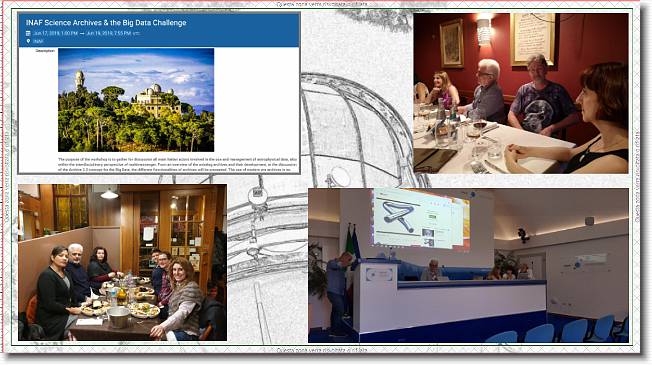Click the location pin icon next to INAF
652x365 pixels.
[28, 41]
